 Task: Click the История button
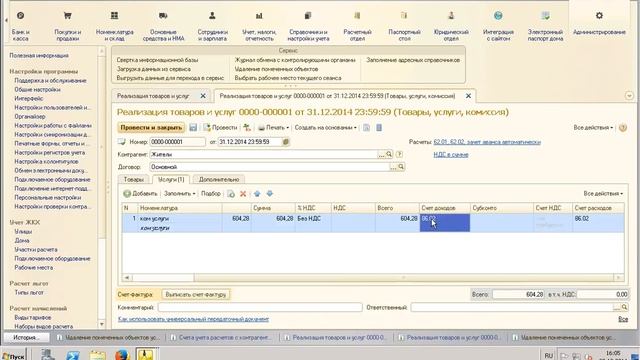pos(26,338)
